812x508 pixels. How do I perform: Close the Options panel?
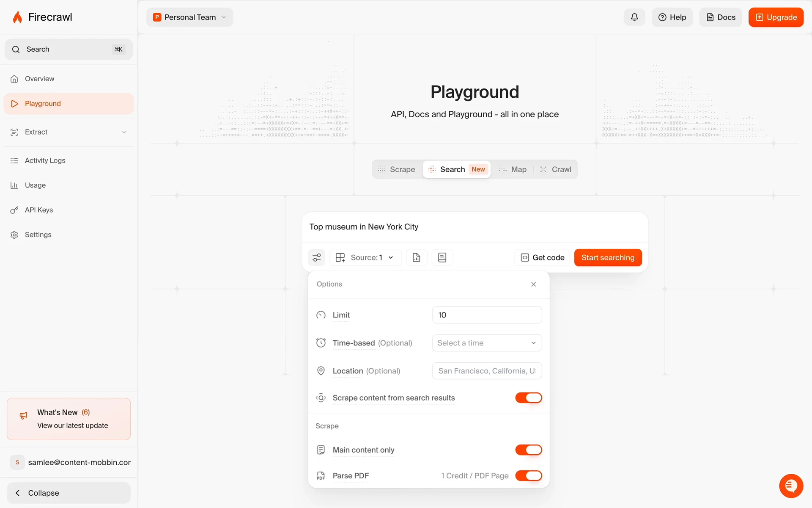[x=533, y=284]
